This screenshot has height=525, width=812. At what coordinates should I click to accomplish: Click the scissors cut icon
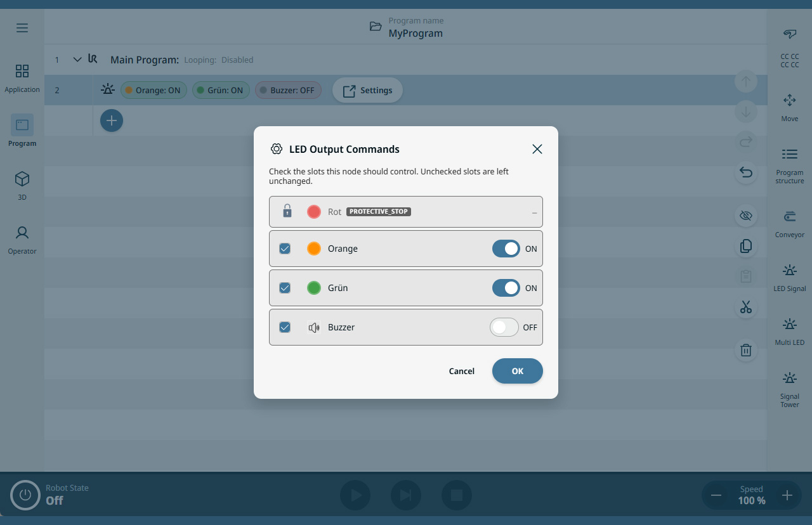point(746,308)
